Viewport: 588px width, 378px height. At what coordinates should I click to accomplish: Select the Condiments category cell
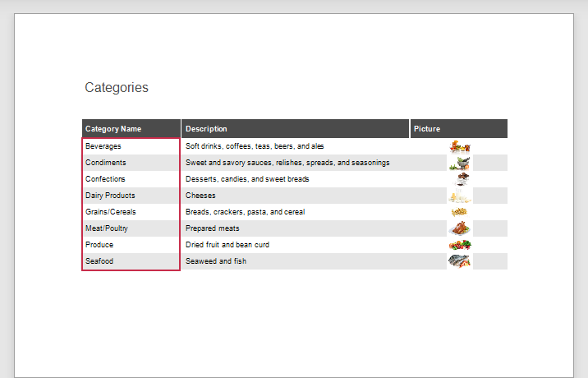(131, 163)
